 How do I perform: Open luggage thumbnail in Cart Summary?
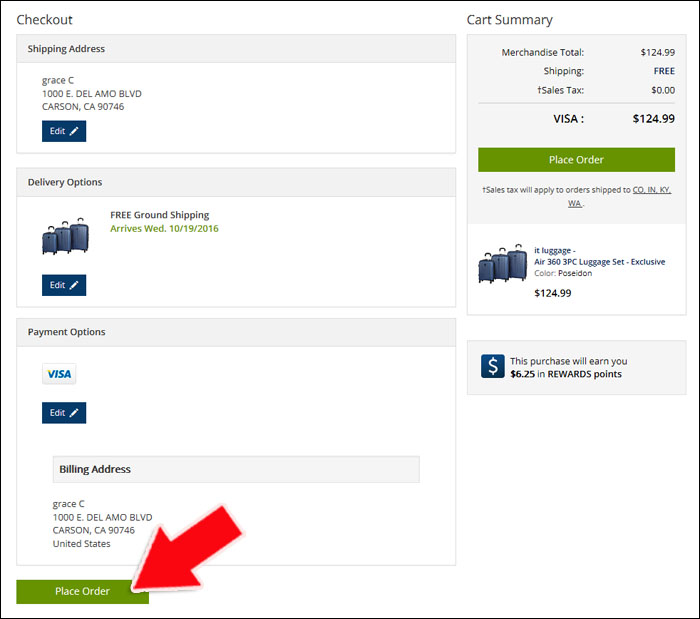coord(503,263)
